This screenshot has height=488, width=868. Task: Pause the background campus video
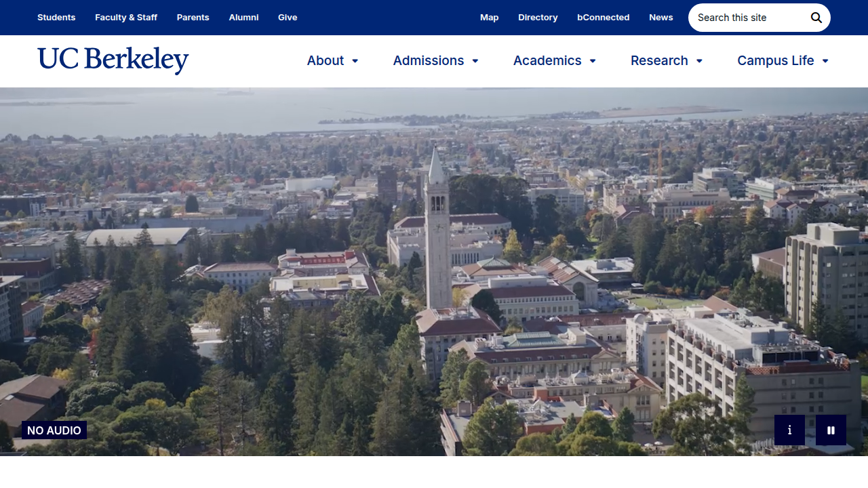coord(831,430)
